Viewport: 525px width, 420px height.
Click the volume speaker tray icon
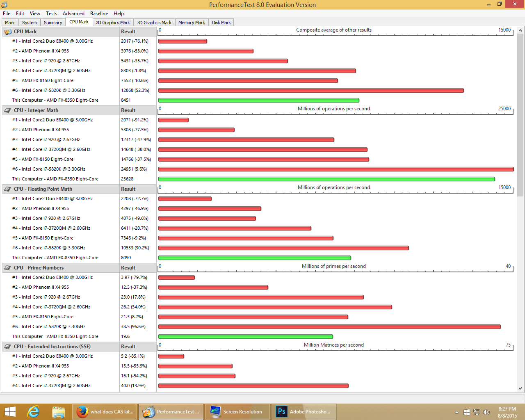tap(486, 412)
